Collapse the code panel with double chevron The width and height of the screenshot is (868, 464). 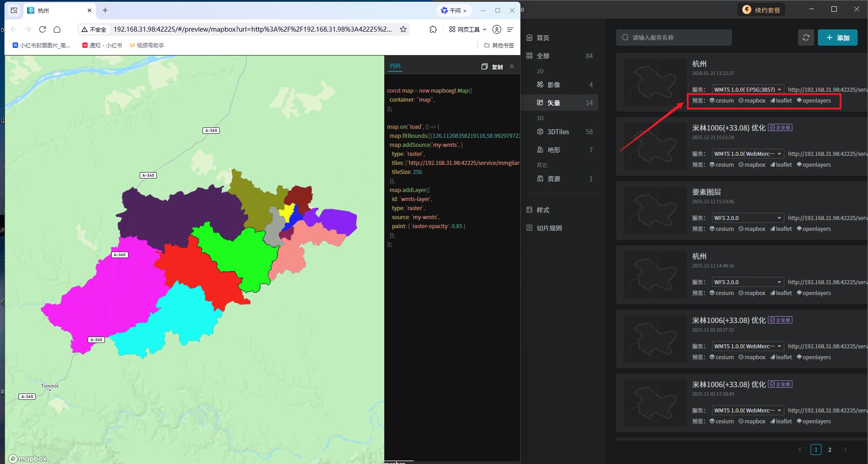[x=512, y=66]
